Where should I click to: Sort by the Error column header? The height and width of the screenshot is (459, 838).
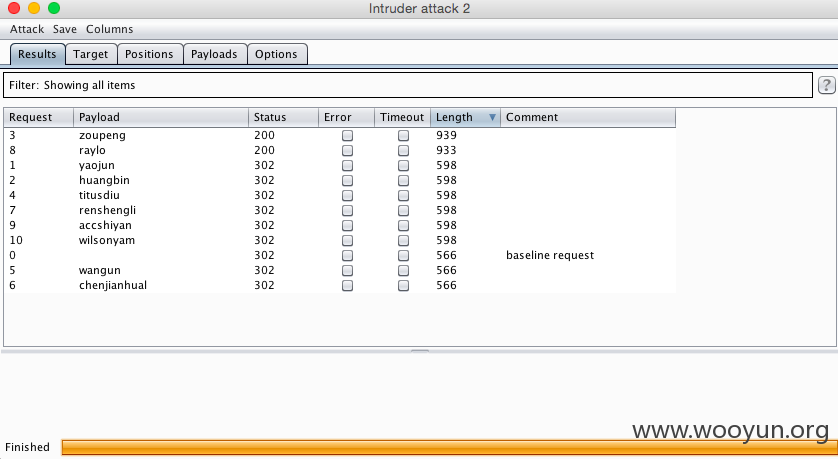(346, 117)
